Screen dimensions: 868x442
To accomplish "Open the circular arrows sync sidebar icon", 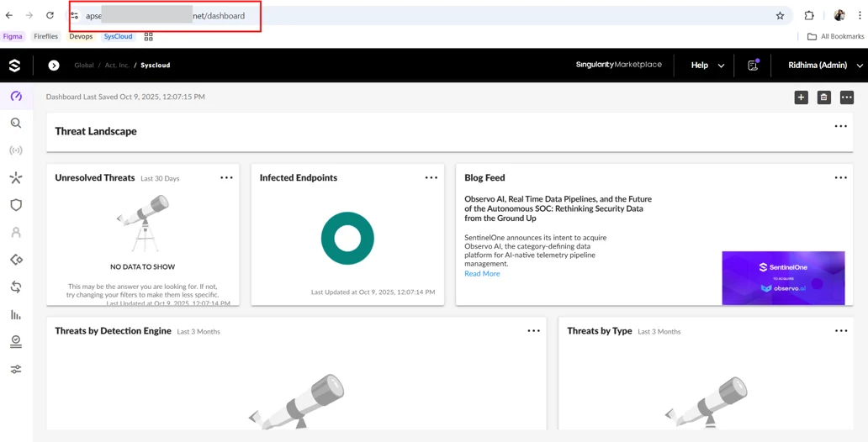I will pos(16,287).
